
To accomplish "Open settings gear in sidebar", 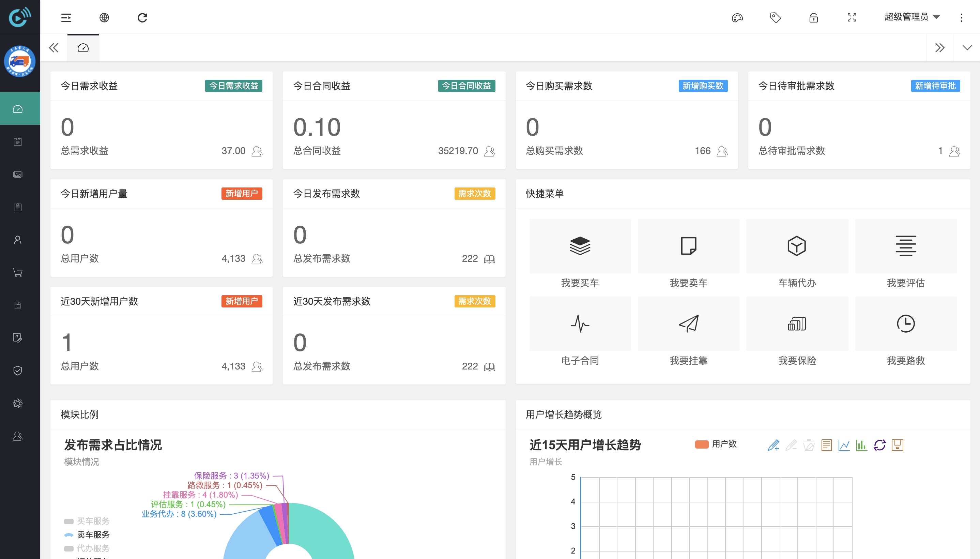I will (18, 403).
